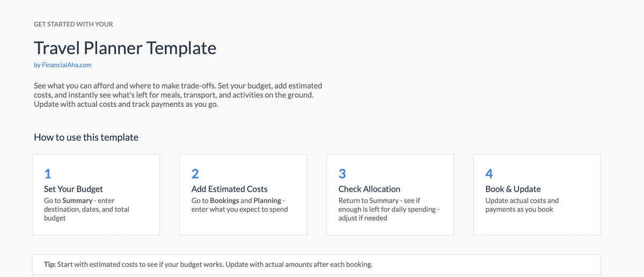Click bold Summary word in step 1

tap(78, 201)
